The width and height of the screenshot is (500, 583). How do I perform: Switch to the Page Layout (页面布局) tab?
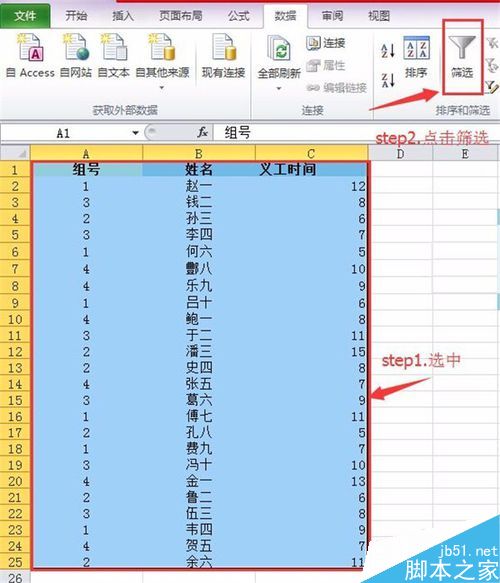(x=181, y=16)
